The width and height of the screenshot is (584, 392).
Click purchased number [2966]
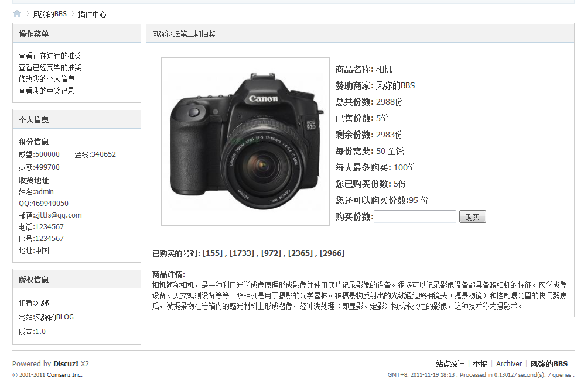coord(332,253)
